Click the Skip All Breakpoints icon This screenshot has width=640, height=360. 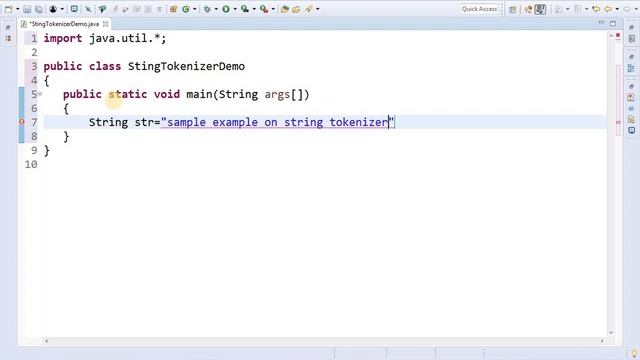88,9
